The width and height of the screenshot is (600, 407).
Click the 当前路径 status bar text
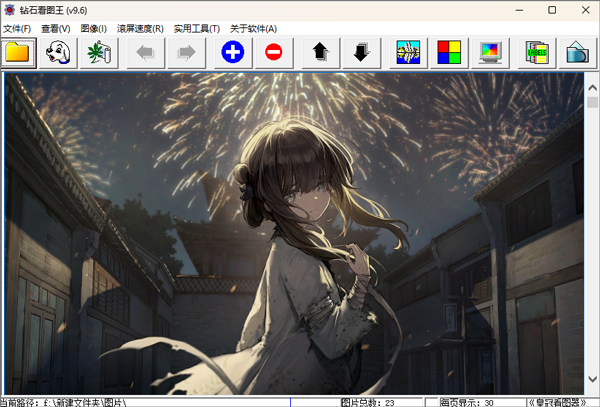[64, 403]
